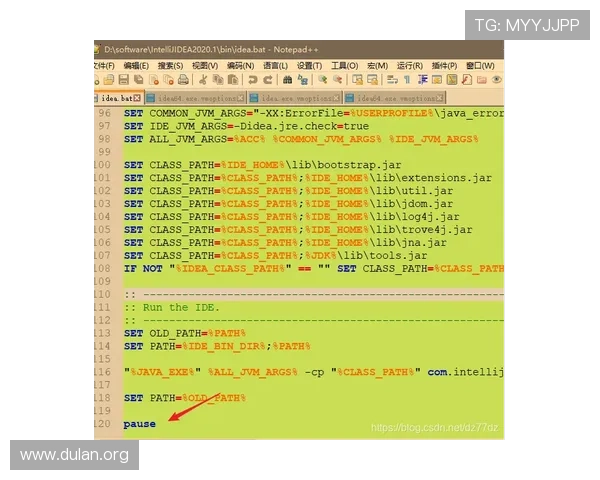The width and height of the screenshot is (600, 480).
Task: Click the Cut scissors toolbar icon
Action: (x=203, y=80)
